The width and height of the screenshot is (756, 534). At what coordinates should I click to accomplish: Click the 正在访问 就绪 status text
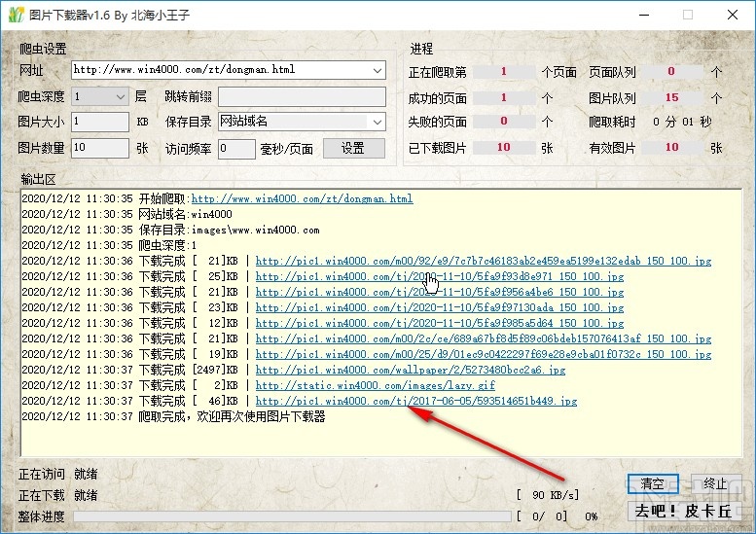pyautogui.click(x=57, y=475)
